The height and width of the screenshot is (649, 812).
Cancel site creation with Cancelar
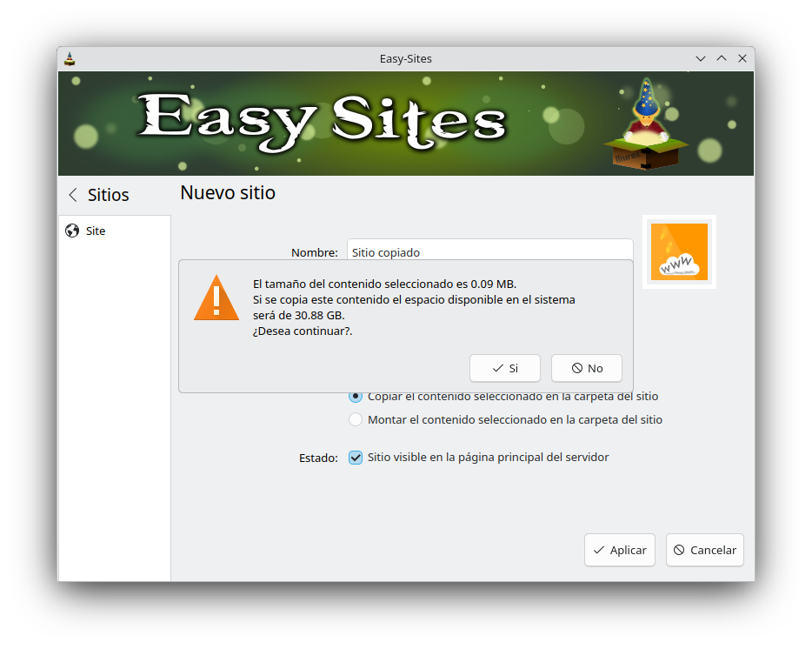[704, 550]
